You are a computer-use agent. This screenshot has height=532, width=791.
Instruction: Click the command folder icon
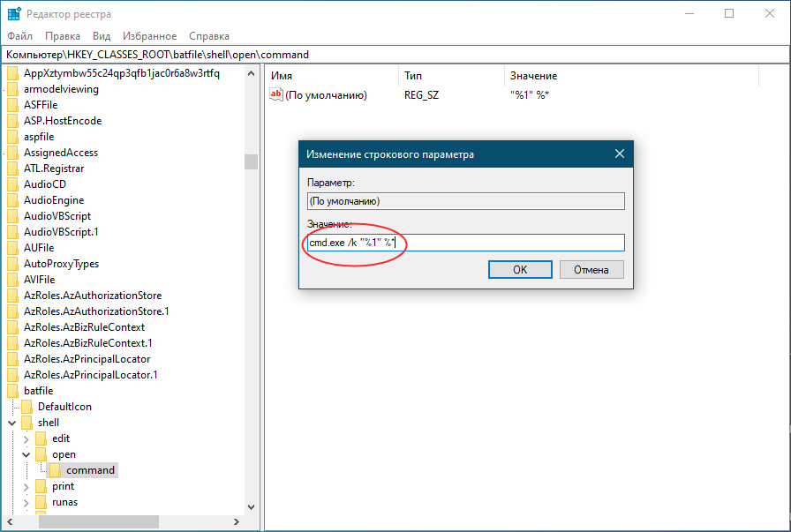click(56, 470)
